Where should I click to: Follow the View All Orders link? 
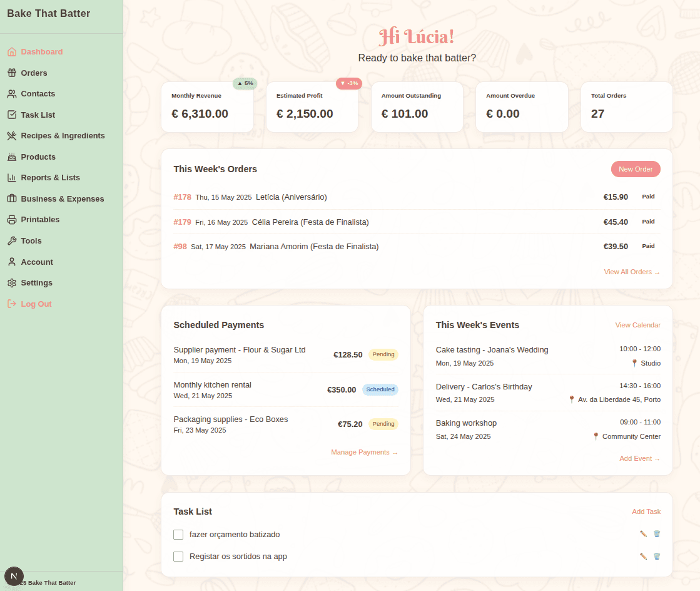(631, 272)
